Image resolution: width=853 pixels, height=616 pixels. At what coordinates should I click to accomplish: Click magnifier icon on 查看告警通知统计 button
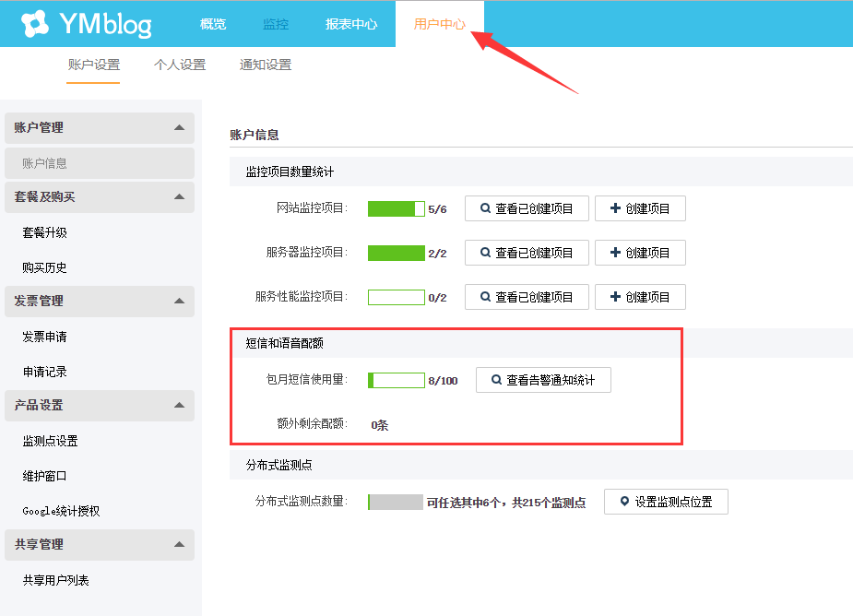click(x=496, y=380)
